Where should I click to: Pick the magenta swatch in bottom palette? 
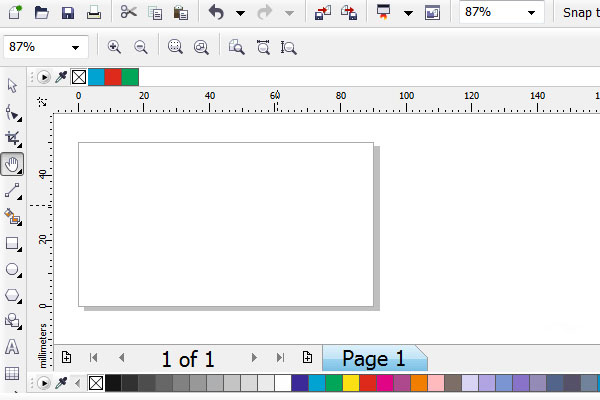tap(385, 383)
